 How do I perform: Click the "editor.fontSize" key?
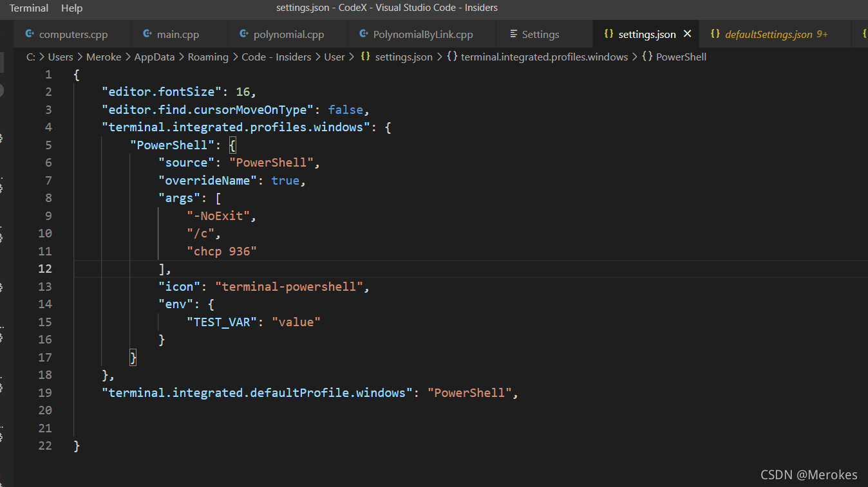coord(162,92)
